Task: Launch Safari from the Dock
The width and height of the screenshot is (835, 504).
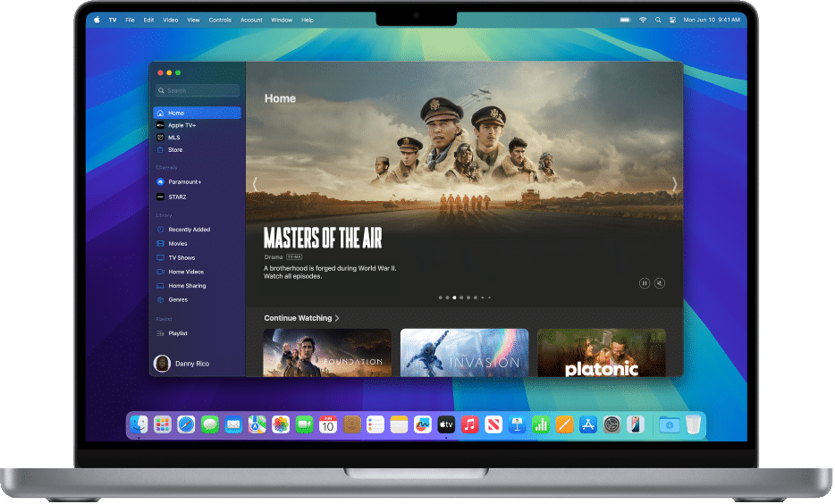Action: click(186, 424)
